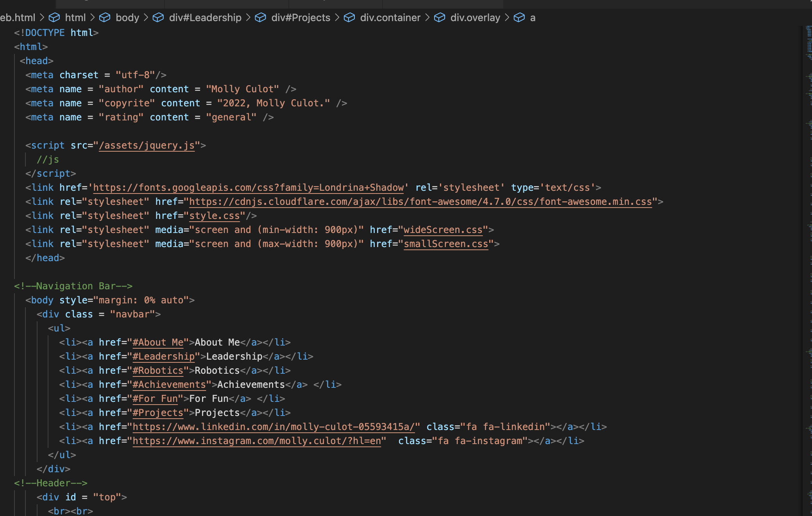Click the cube icon beside div#Projects

tap(260, 18)
